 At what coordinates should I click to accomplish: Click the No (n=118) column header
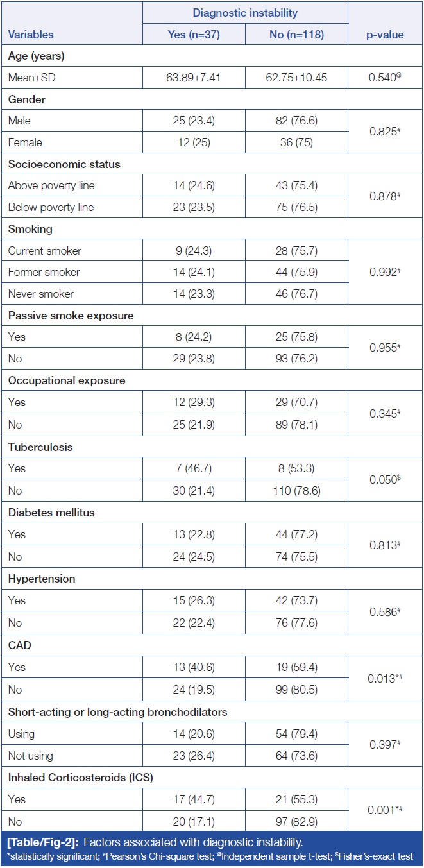coord(296,35)
